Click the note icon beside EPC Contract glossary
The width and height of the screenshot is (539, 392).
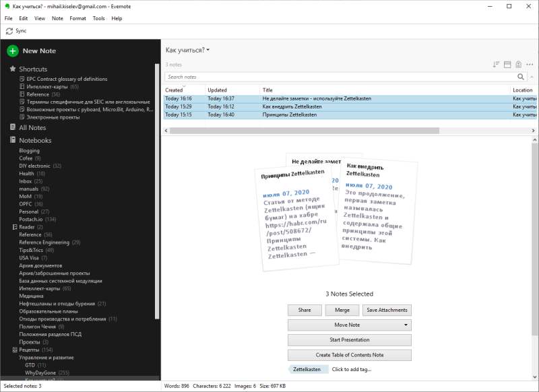pos(22,79)
